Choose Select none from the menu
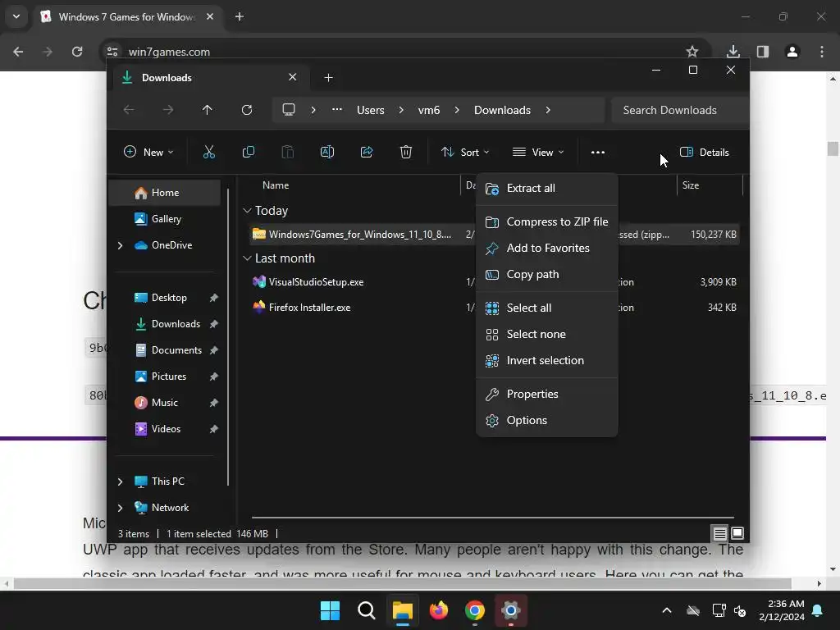 click(546, 335)
